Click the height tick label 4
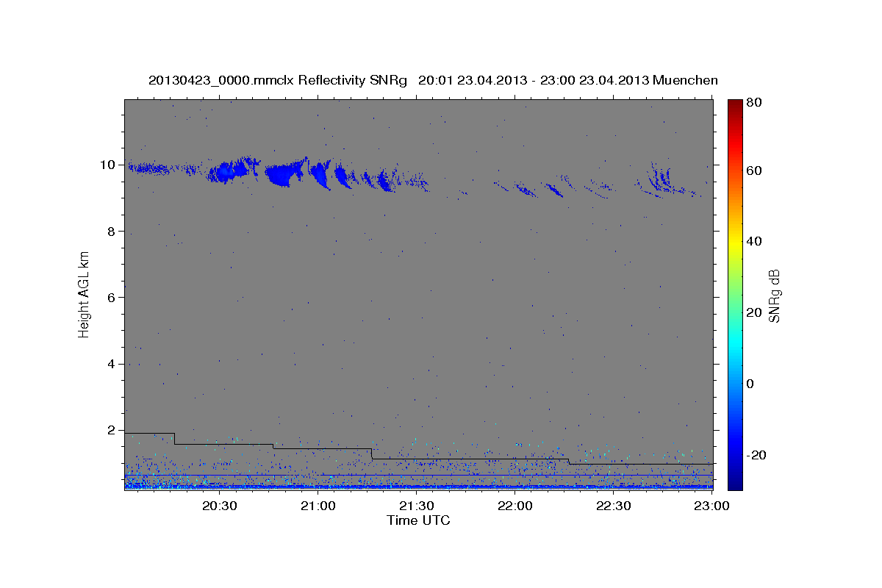Screen dimensions: 882x588 click(x=111, y=364)
